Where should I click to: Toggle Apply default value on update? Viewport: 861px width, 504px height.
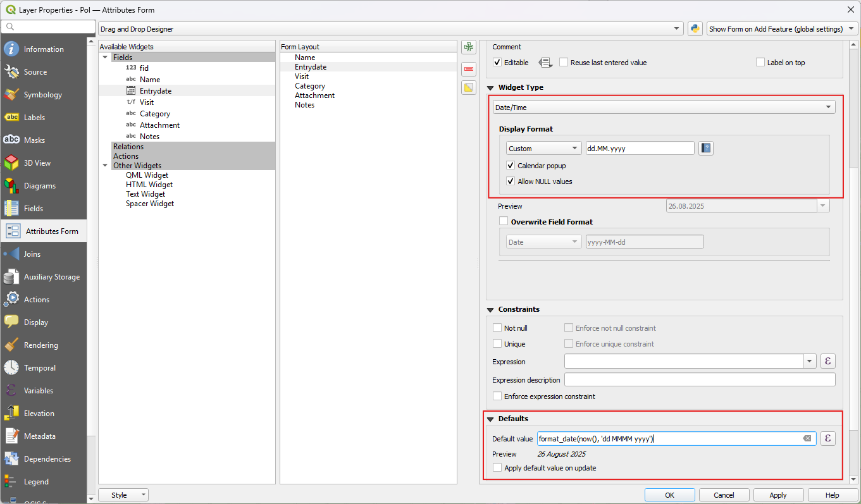pyautogui.click(x=497, y=468)
